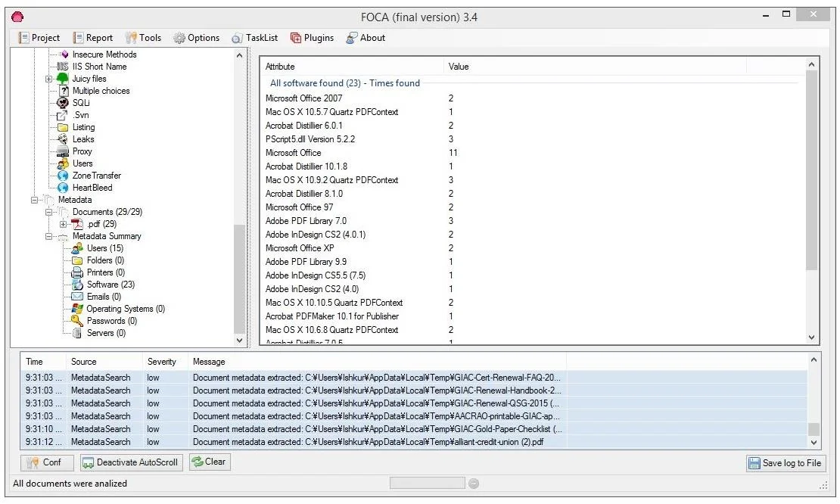
Task: Click the IIS Short Name icon
Action: pos(63,67)
